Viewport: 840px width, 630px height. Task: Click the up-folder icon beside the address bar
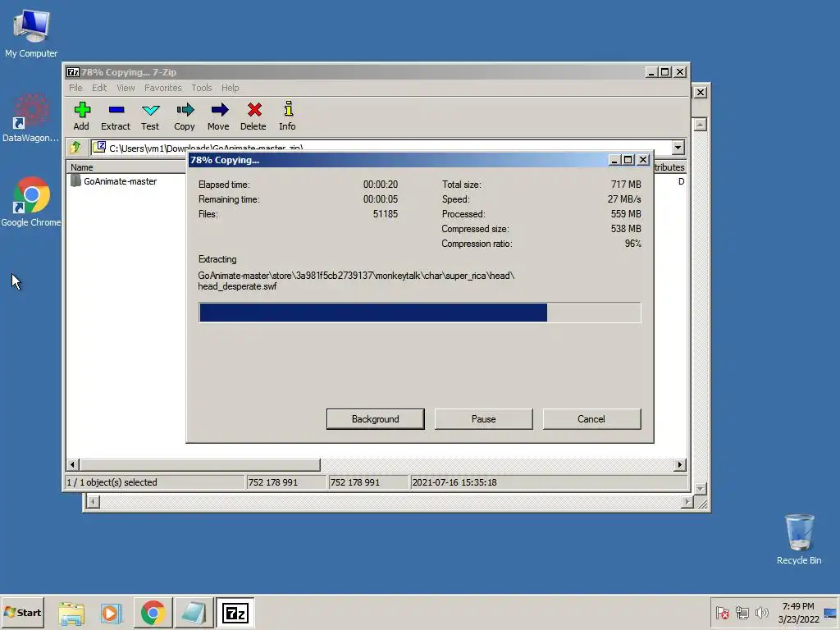click(75, 148)
